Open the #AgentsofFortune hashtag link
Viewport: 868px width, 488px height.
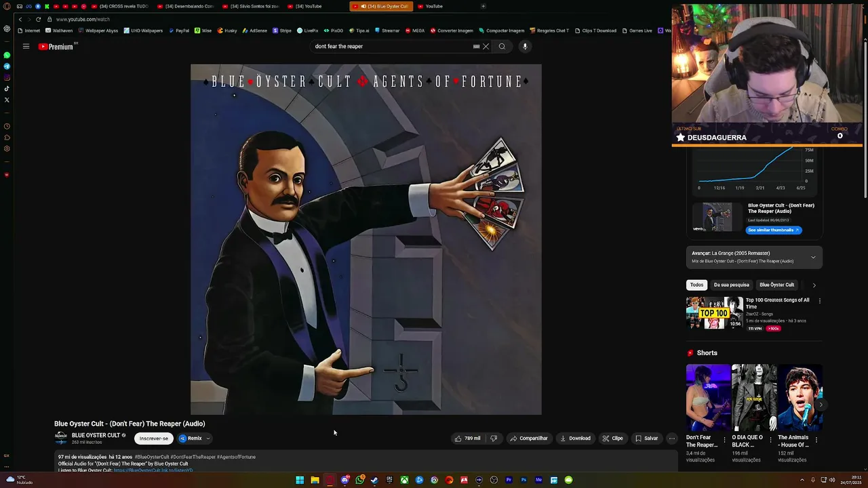pos(236,457)
